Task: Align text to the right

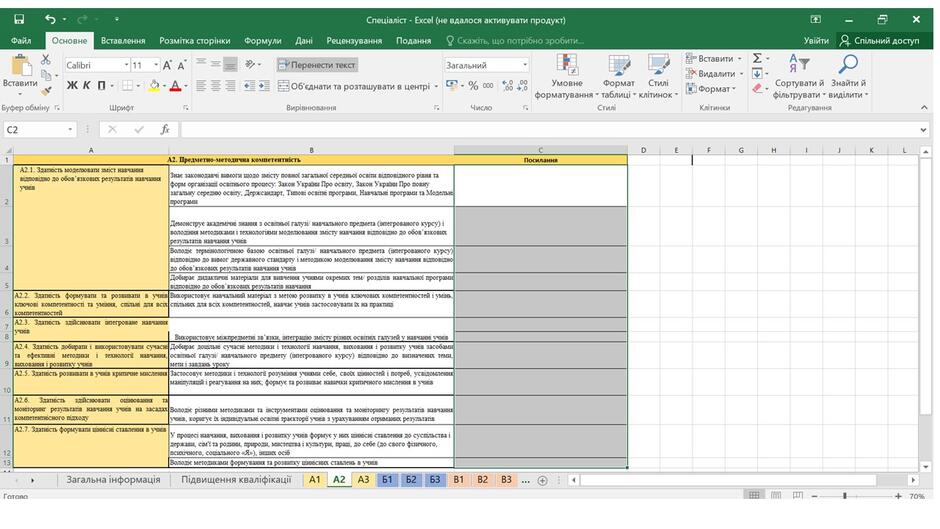Action: pos(230,86)
